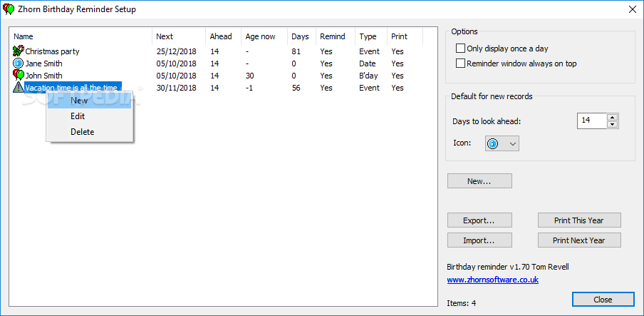
Task: Click the Days to look ahead field
Action: (x=591, y=121)
